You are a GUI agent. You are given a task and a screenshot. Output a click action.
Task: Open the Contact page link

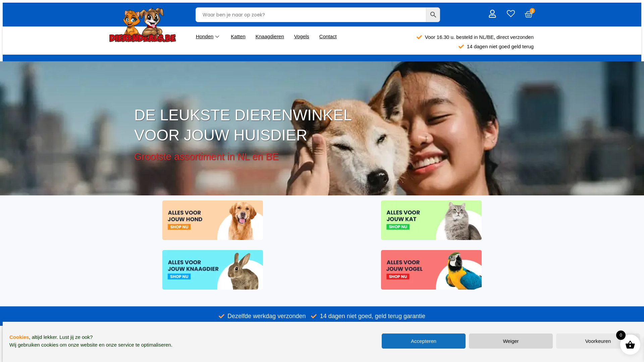point(328,37)
